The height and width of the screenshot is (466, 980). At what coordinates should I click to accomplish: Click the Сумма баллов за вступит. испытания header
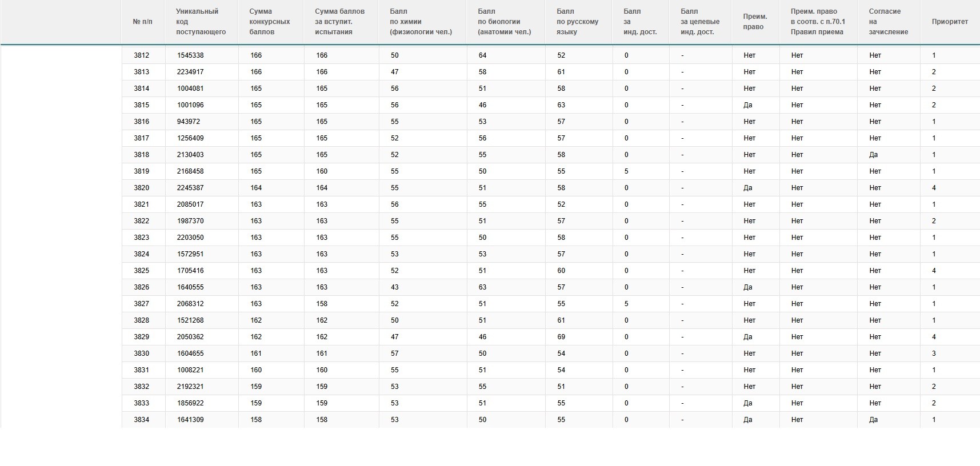339,22
